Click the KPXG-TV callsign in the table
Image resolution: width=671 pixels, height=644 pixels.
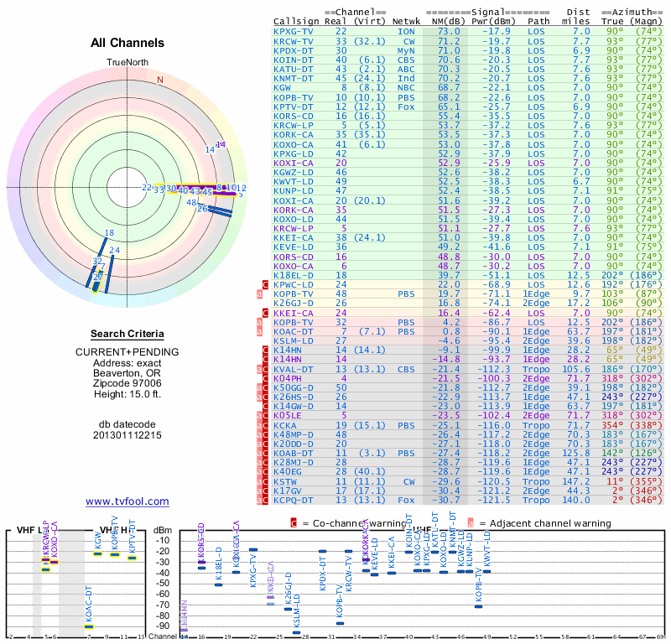point(294,31)
